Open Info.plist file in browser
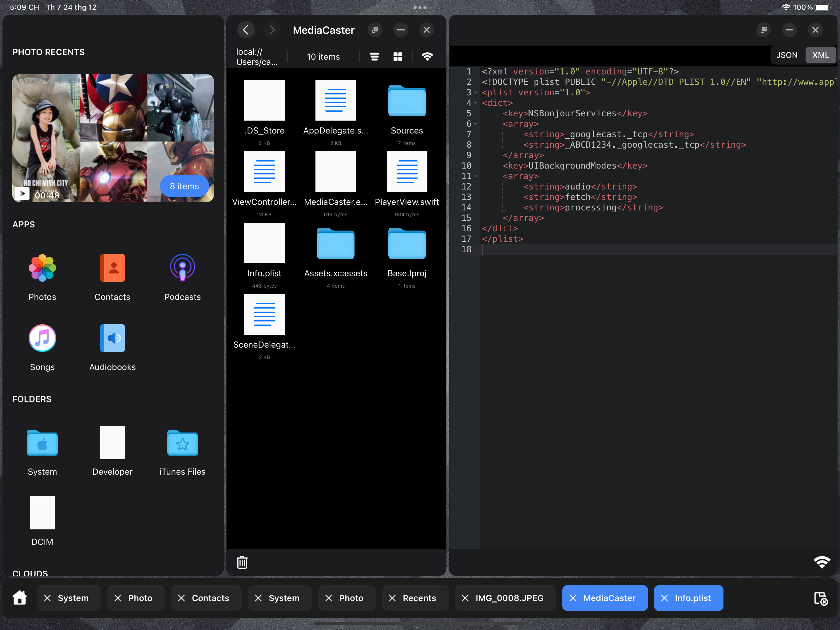The image size is (840, 630). tap(264, 256)
